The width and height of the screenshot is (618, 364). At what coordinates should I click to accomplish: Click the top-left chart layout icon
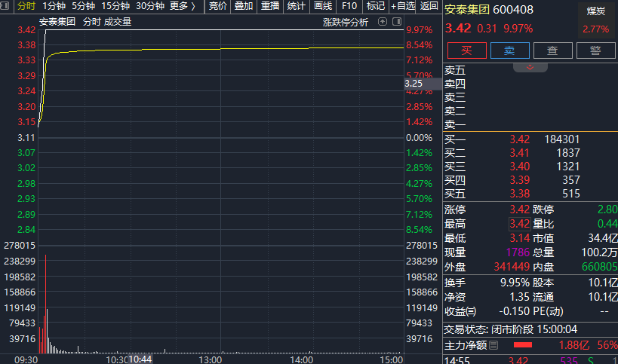(6, 6)
